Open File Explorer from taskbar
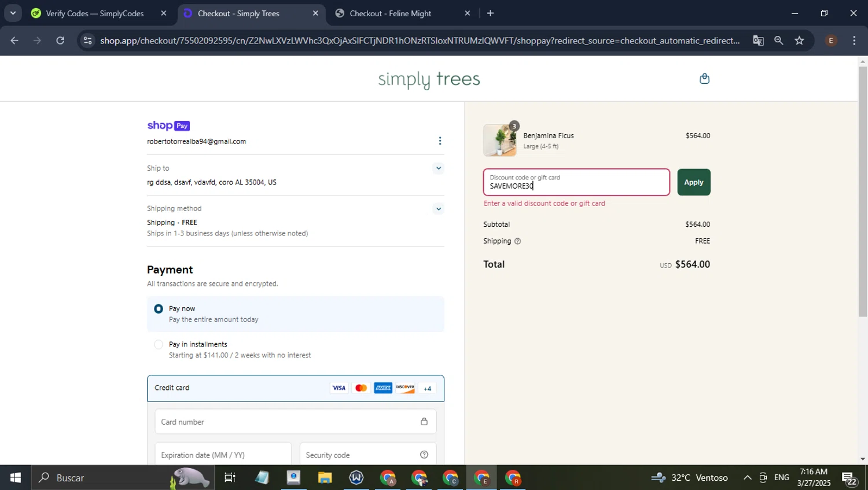The height and width of the screenshot is (490, 868). coord(325,478)
